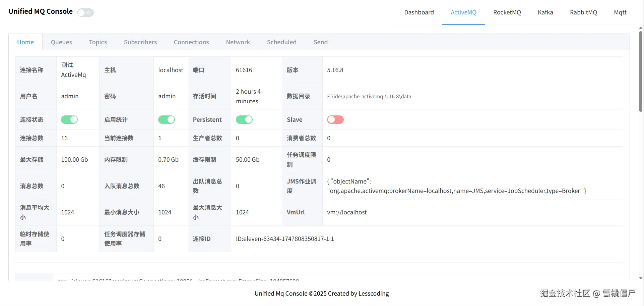
Task: Toggle the Persistent switch
Action: point(244,120)
